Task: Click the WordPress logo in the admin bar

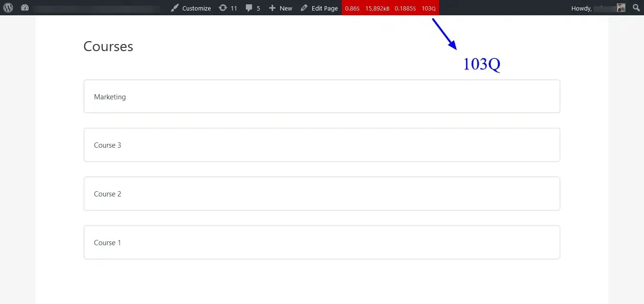Action: pos(7,8)
